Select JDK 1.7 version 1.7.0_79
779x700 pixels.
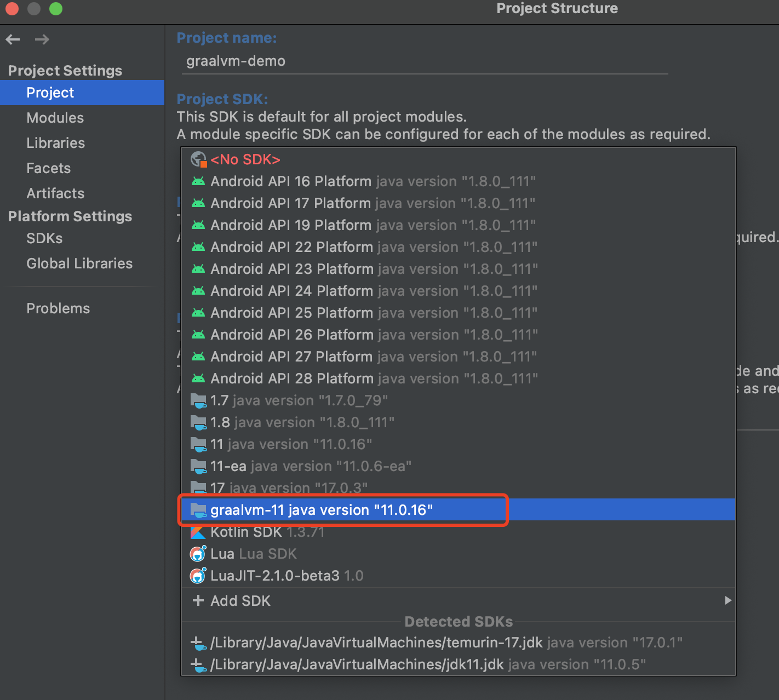[x=458, y=400]
